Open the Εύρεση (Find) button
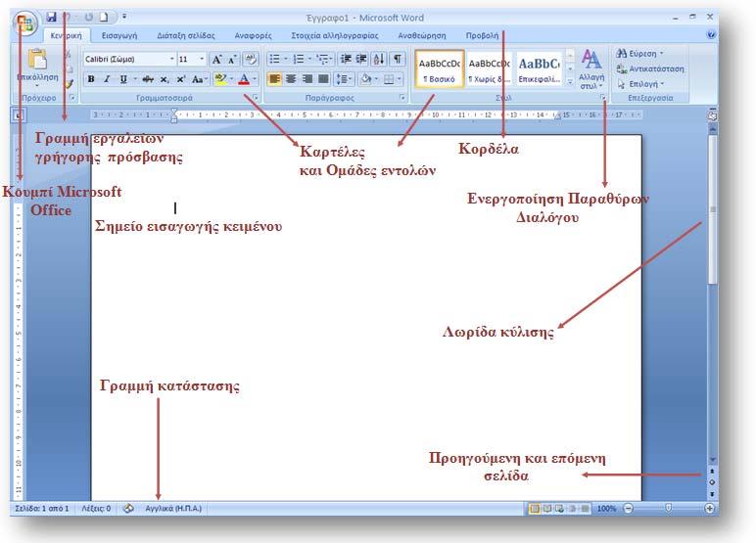This screenshot has width=756, height=543. coord(639,54)
